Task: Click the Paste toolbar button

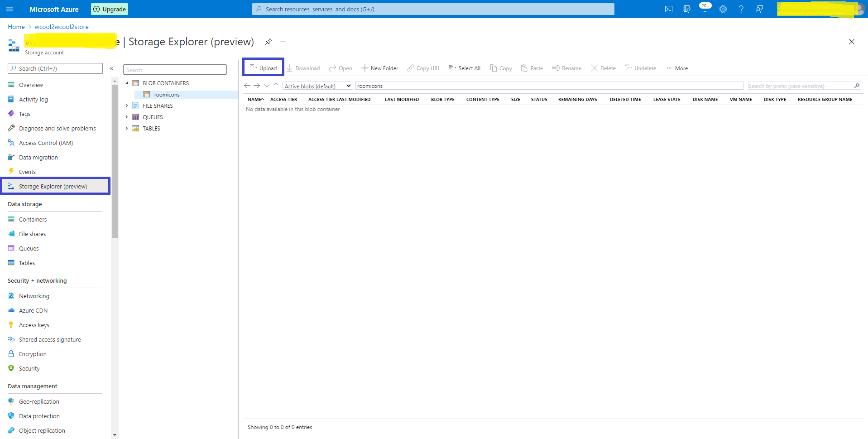Action: coord(532,68)
